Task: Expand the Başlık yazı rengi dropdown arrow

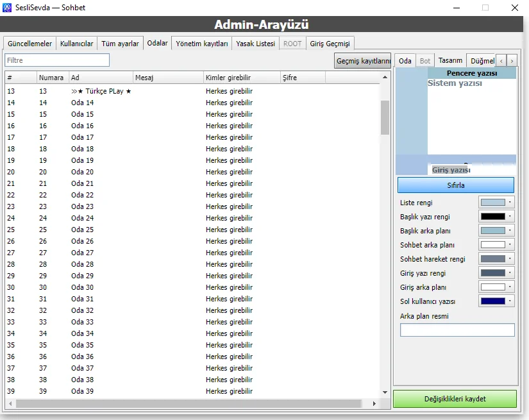Action: (x=510, y=217)
